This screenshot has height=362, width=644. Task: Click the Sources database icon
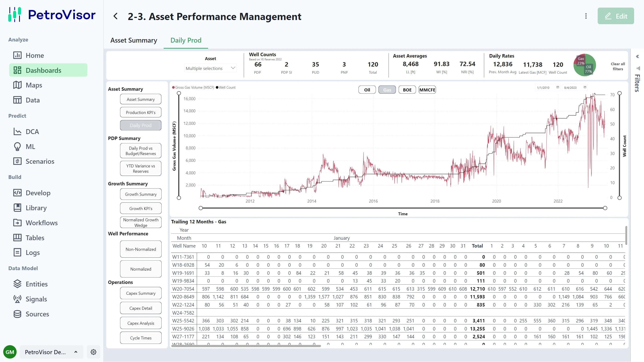point(17,314)
